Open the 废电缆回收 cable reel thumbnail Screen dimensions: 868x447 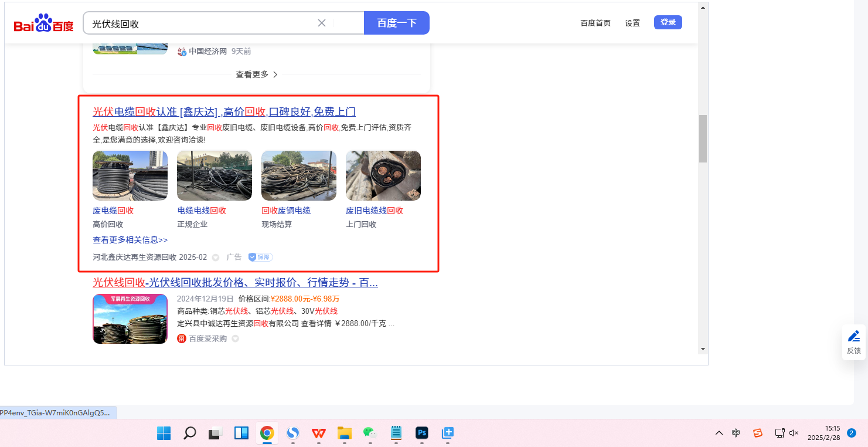(130, 175)
